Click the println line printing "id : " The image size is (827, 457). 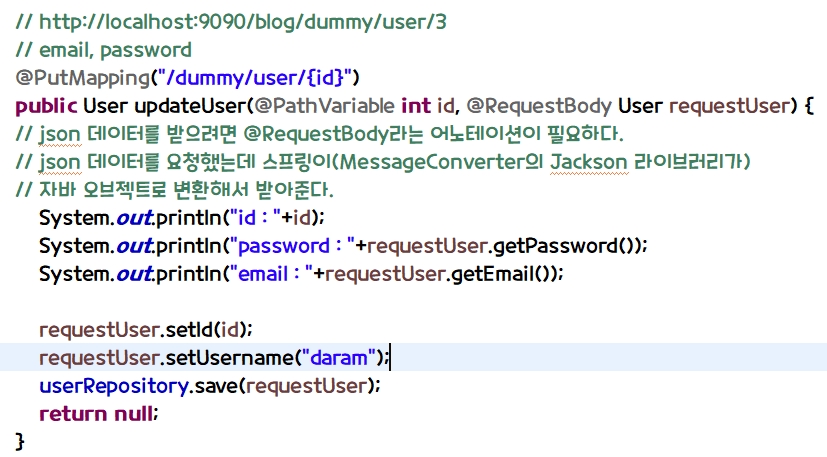182,217
